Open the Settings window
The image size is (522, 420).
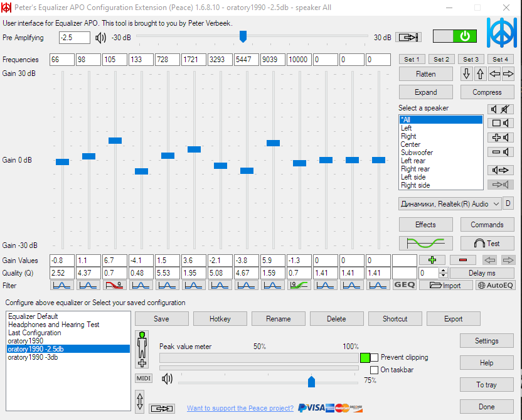487,341
